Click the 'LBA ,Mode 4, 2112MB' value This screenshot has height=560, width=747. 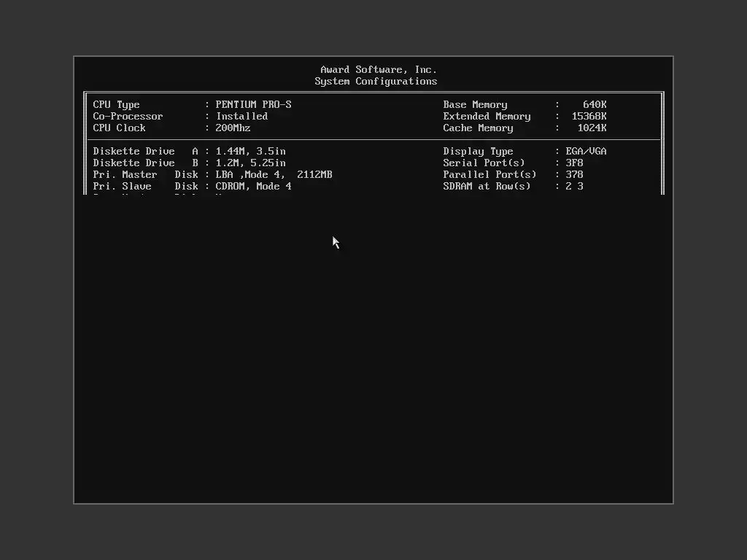coord(274,175)
